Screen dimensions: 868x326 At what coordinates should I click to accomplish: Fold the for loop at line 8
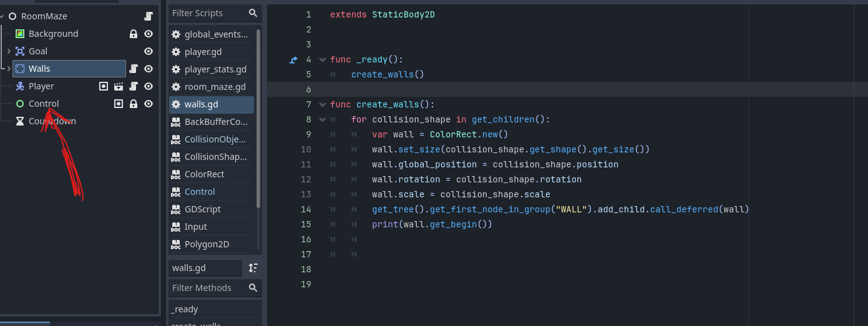point(323,119)
